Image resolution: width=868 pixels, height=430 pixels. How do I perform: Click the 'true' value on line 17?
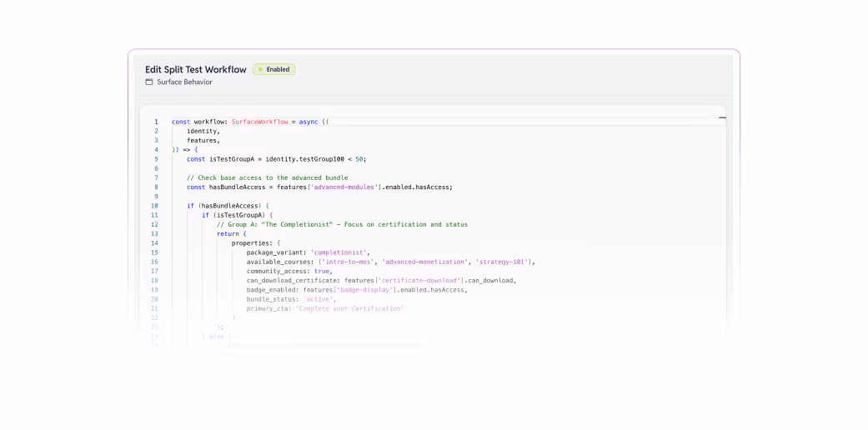(322, 271)
